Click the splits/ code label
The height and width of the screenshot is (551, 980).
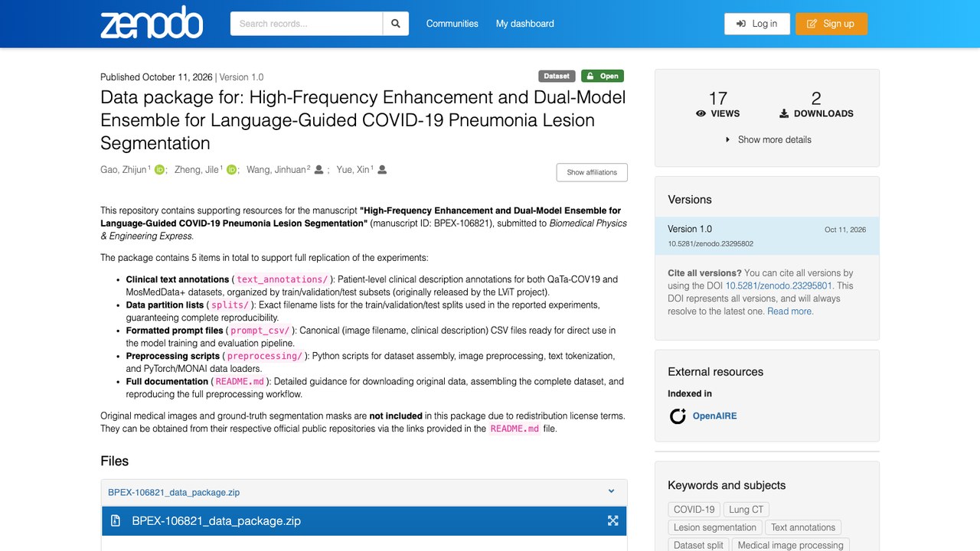pyautogui.click(x=230, y=305)
